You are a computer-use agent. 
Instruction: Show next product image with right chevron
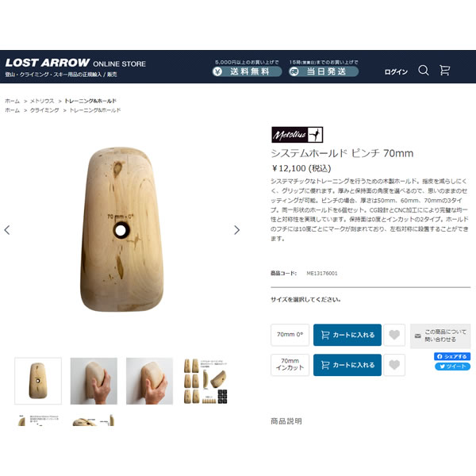point(236,230)
